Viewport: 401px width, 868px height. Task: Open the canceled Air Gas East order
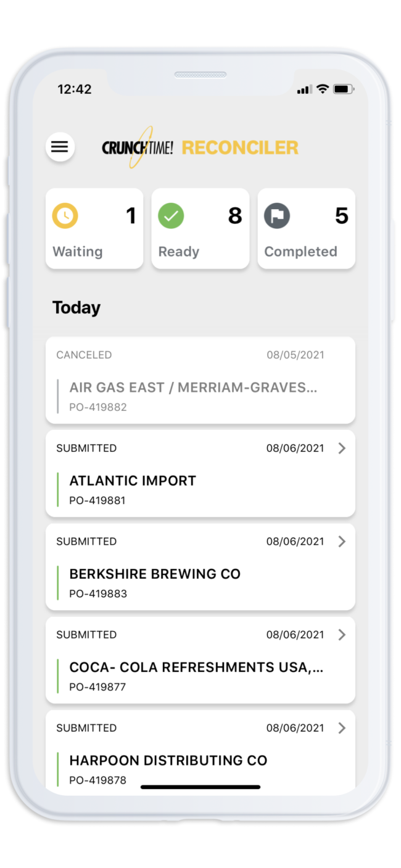(200, 380)
